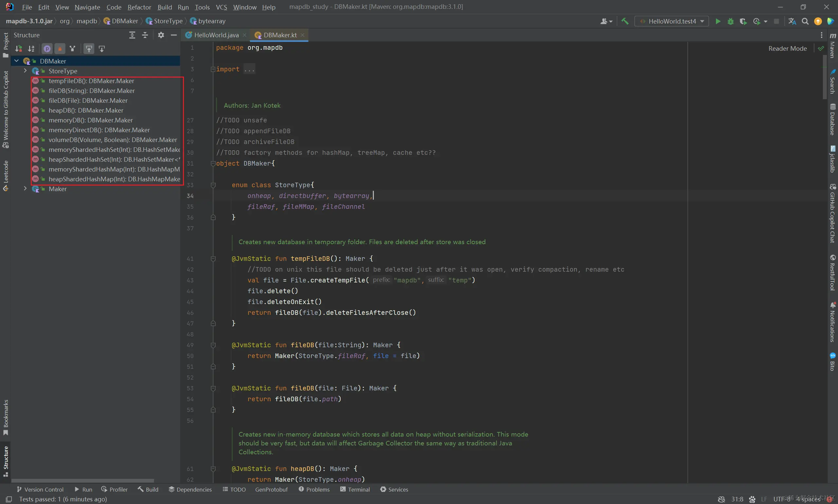Toggle Sort Alphabetically in Structure
The image size is (838, 504).
pyautogui.click(x=31, y=49)
